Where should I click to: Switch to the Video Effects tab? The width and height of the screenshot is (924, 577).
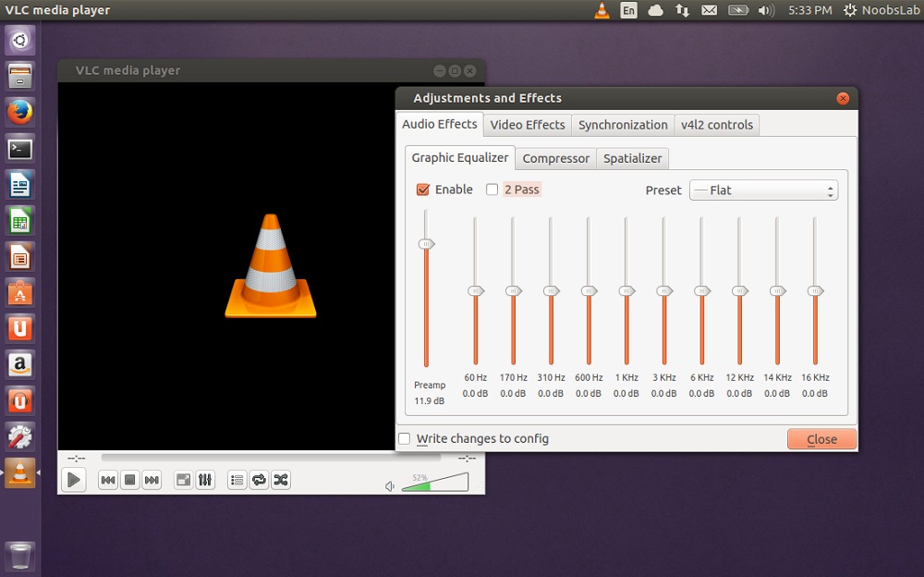tap(527, 125)
